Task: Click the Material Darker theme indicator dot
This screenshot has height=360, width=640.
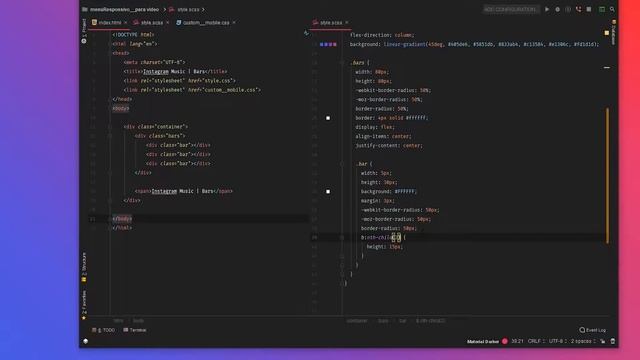Action: pos(504,341)
